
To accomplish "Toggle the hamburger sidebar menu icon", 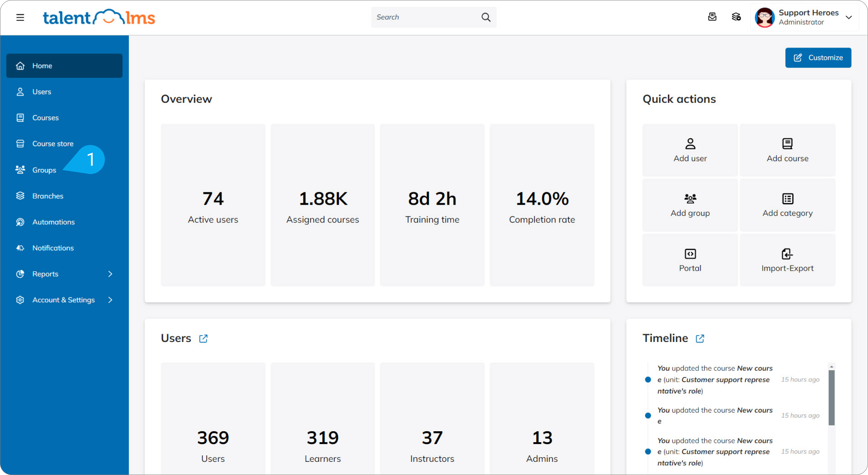I will [20, 17].
